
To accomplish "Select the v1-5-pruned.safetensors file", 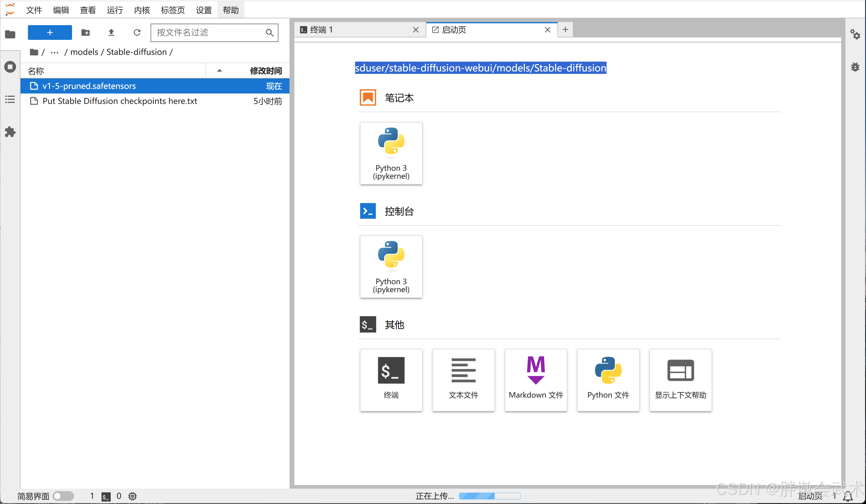I will pyautogui.click(x=89, y=86).
